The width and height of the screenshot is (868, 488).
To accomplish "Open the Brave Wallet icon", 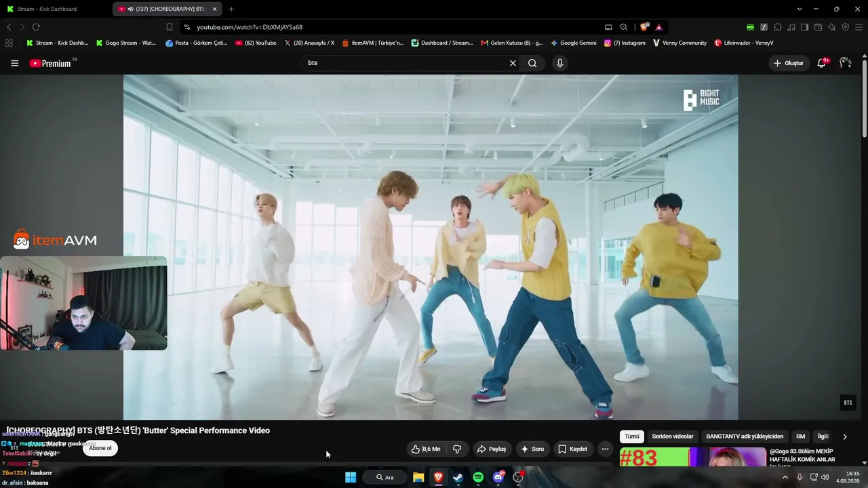I will [818, 27].
